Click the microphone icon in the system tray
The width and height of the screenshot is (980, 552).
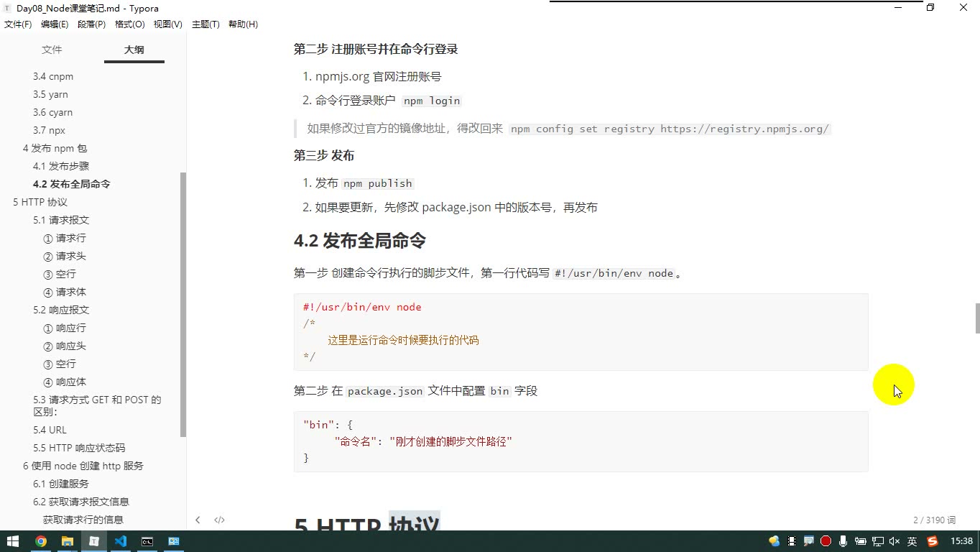point(843,541)
